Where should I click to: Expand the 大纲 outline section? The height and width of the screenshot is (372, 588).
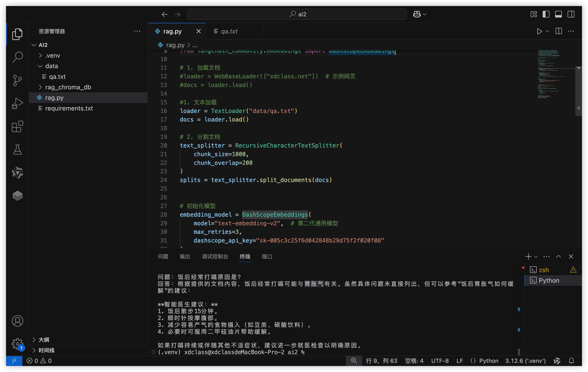click(x=44, y=340)
